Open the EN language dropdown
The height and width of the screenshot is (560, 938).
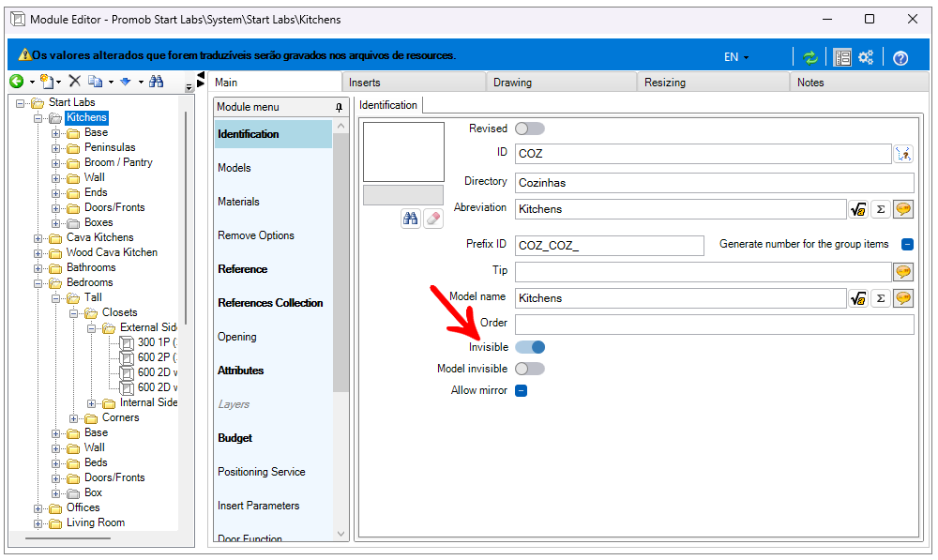tap(736, 57)
